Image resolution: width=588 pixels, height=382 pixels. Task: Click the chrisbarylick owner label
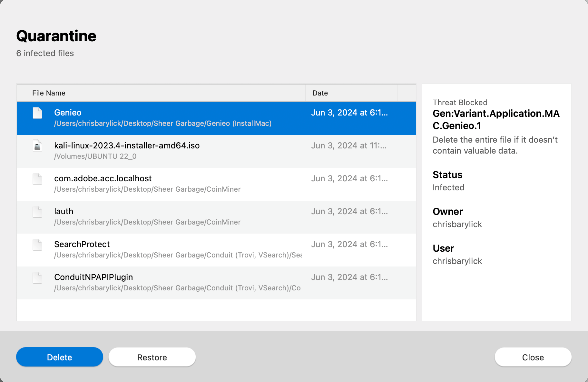pyautogui.click(x=457, y=224)
